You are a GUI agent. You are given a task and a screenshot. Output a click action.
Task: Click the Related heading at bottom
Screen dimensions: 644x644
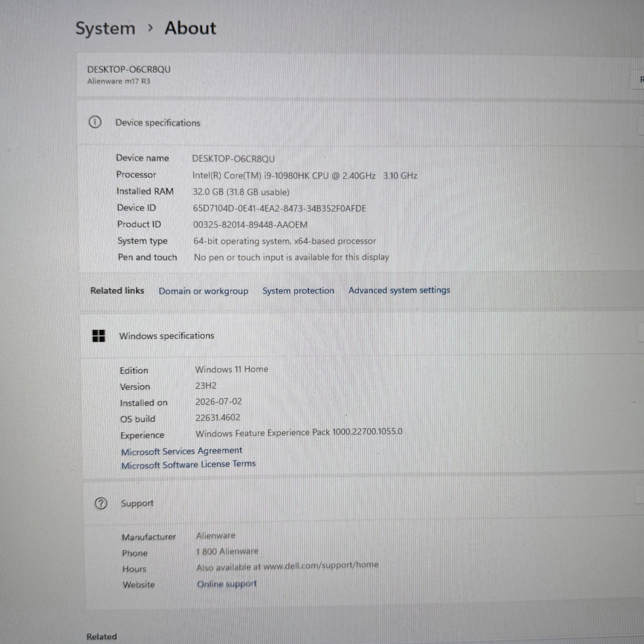[x=102, y=636]
